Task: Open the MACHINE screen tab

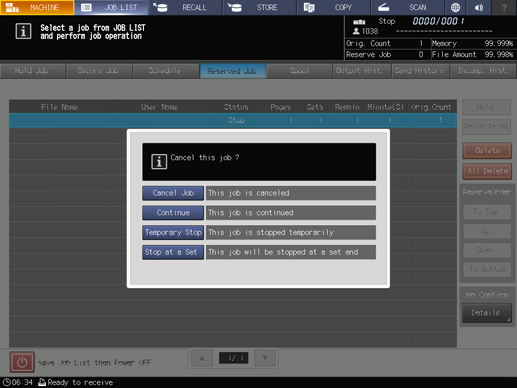Action: click(x=37, y=7)
